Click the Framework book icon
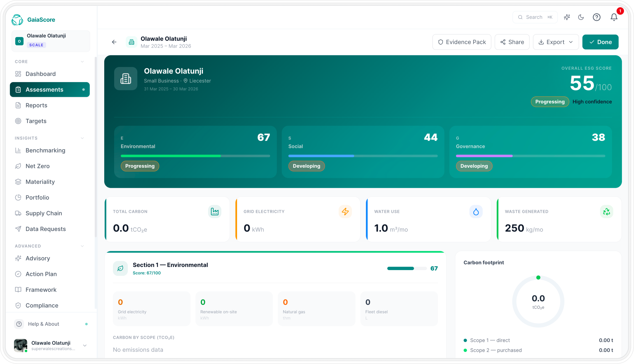The height and width of the screenshot is (364, 634). [x=18, y=290]
